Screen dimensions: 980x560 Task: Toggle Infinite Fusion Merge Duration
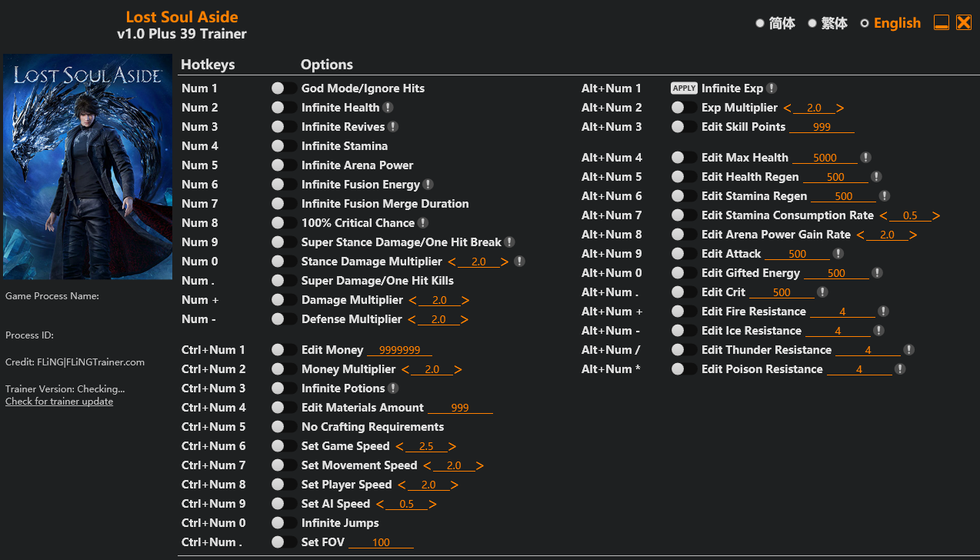point(284,204)
